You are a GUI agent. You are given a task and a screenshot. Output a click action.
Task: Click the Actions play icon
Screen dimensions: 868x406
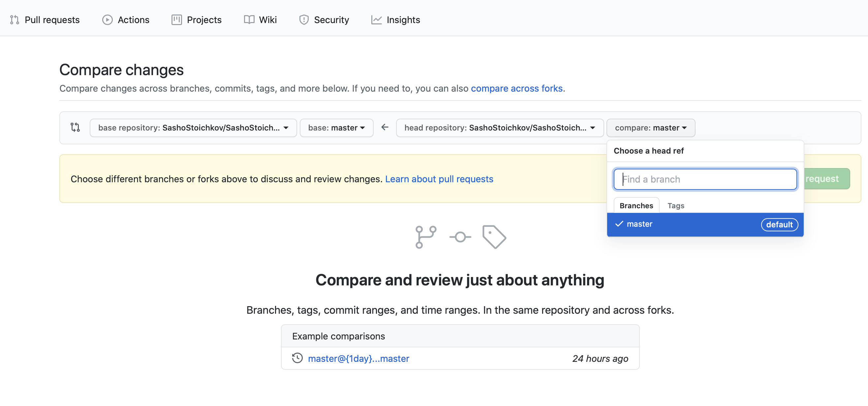107,20
